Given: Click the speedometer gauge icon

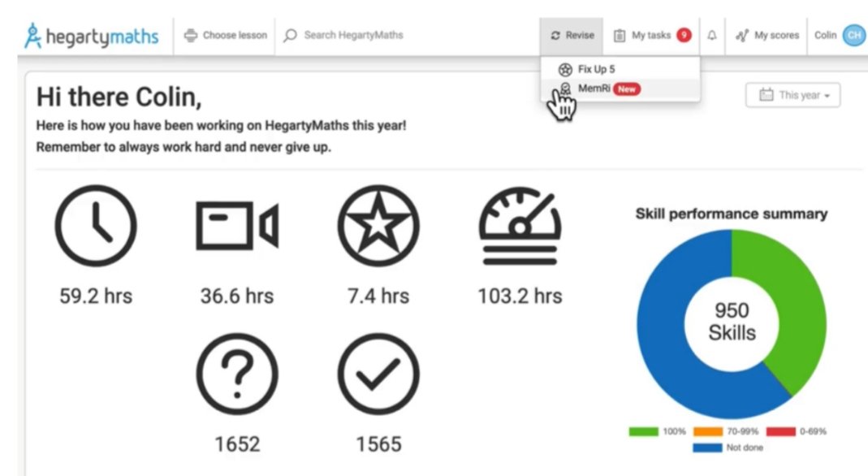Looking at the screenshot, I should click(520, 226).
